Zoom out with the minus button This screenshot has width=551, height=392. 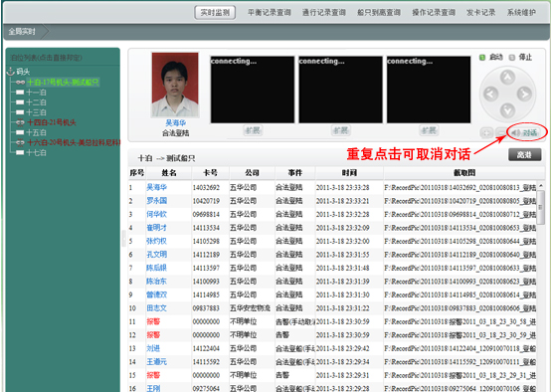[500, 133]
